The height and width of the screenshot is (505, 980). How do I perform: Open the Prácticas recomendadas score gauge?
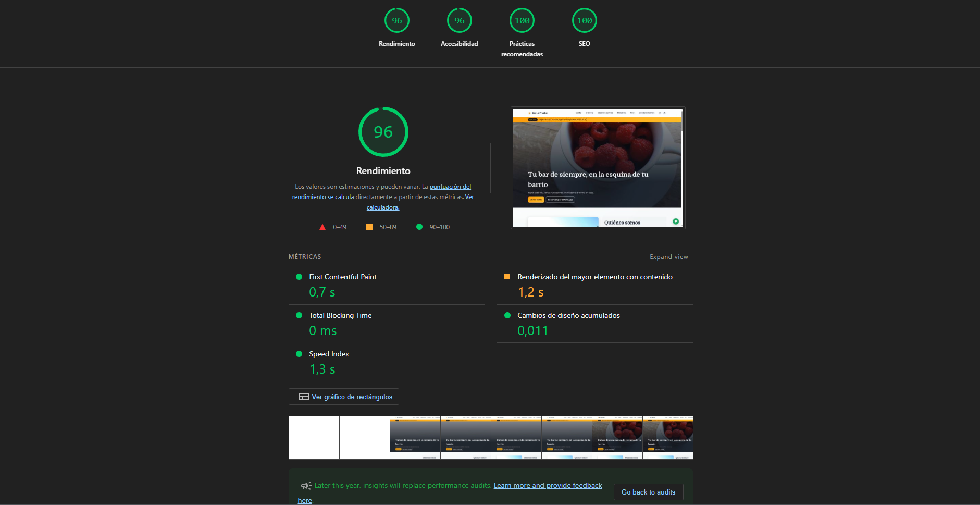[522, 21]
